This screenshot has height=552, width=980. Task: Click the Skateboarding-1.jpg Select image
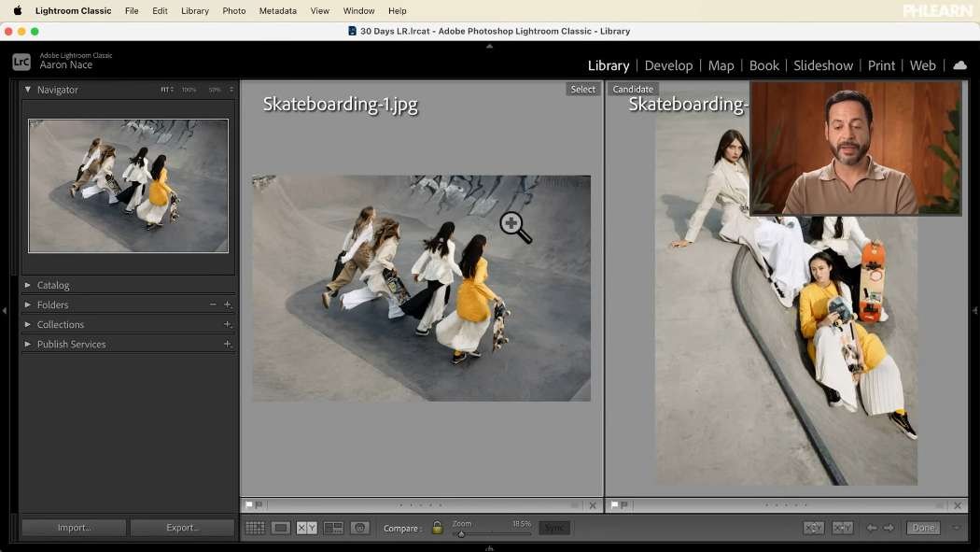[x=421, y=289]
